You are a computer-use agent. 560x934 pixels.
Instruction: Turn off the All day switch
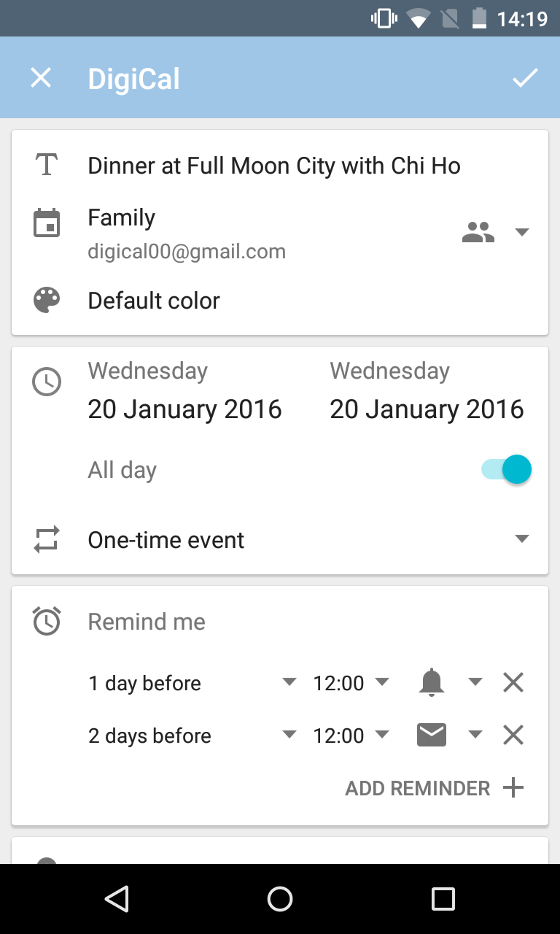point(507,470)
